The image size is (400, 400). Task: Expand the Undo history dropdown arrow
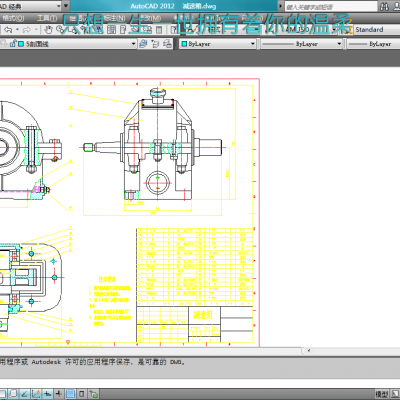coord(17,30)
